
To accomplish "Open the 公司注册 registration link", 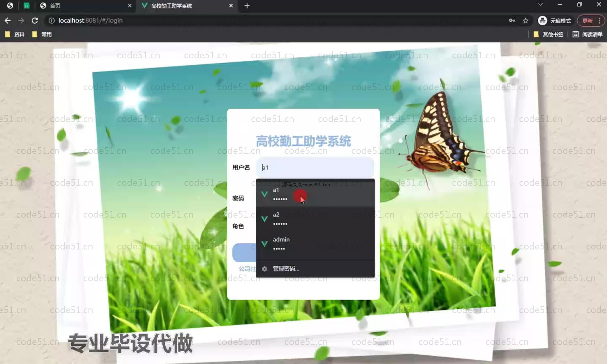I will click(247, 269).
